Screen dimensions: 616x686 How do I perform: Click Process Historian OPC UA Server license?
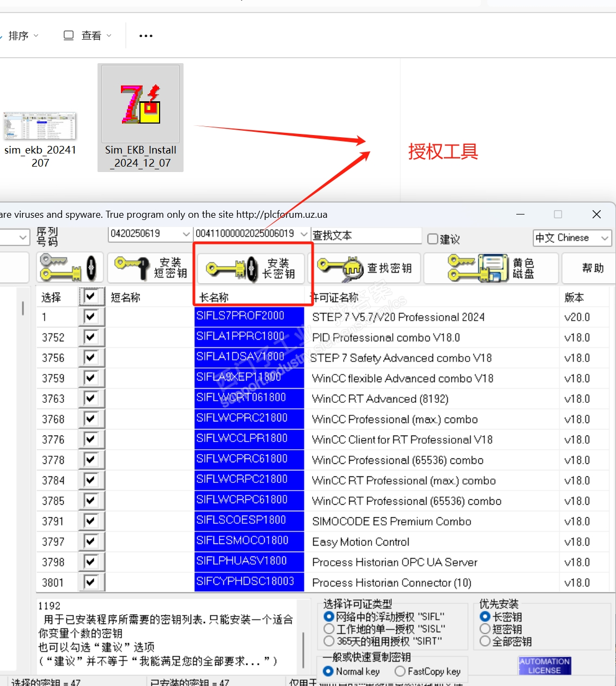[394, 562]
